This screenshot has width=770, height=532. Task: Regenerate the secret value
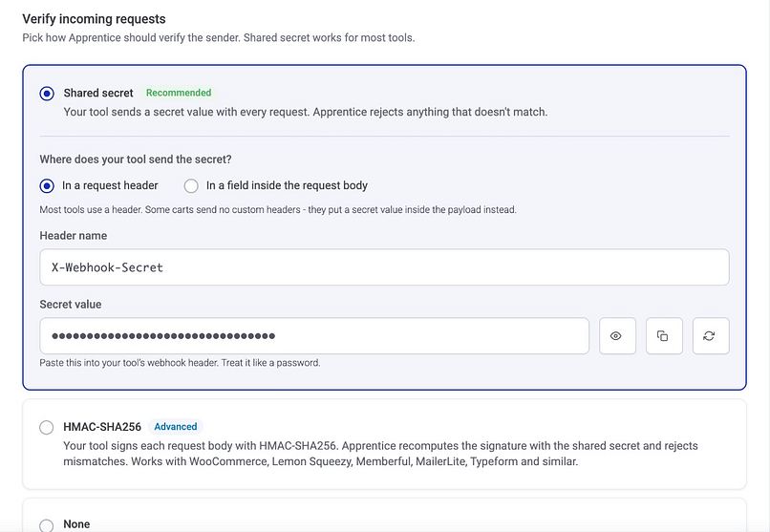(711, 335)
